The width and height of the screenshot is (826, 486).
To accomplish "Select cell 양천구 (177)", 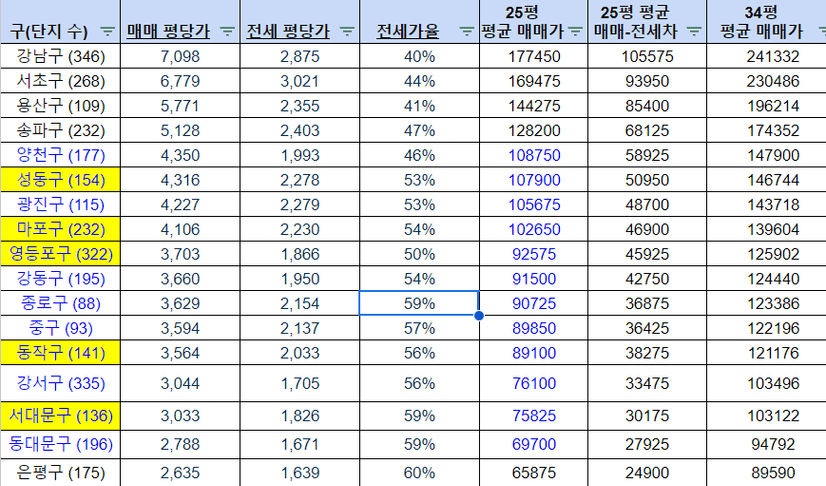I will click(x=61, y=155).
